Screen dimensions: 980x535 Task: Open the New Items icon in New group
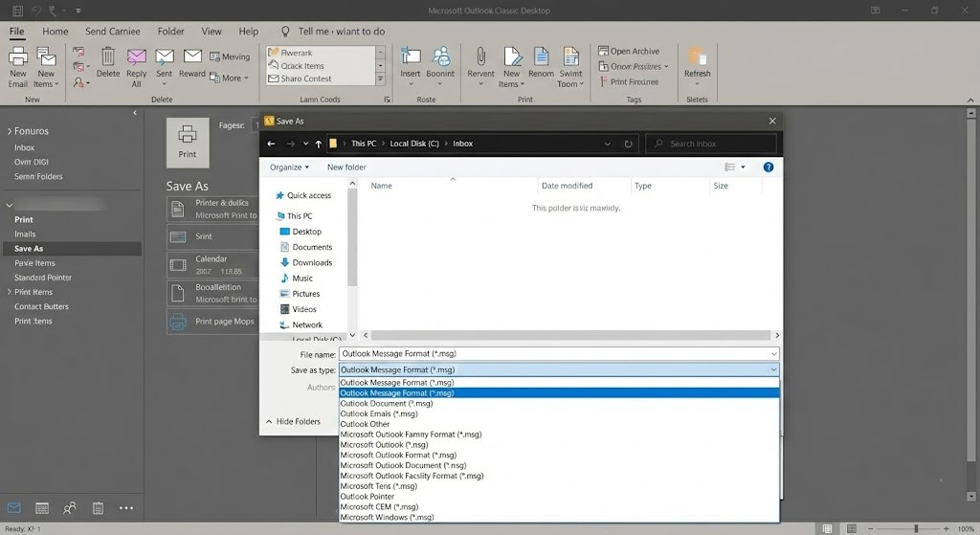click(x=46, y=56)
